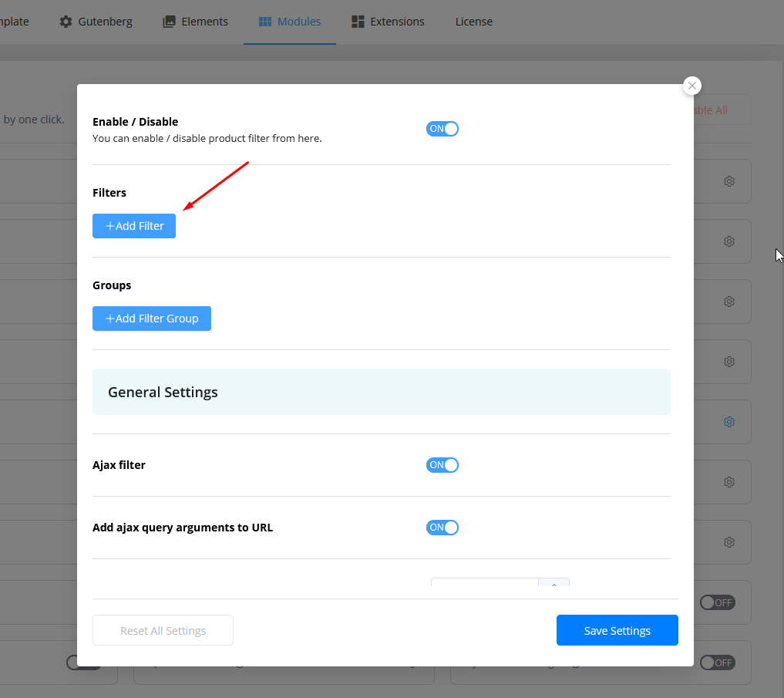Click the Modules grid icon
784x698 pixels.
tap(264, 22)
